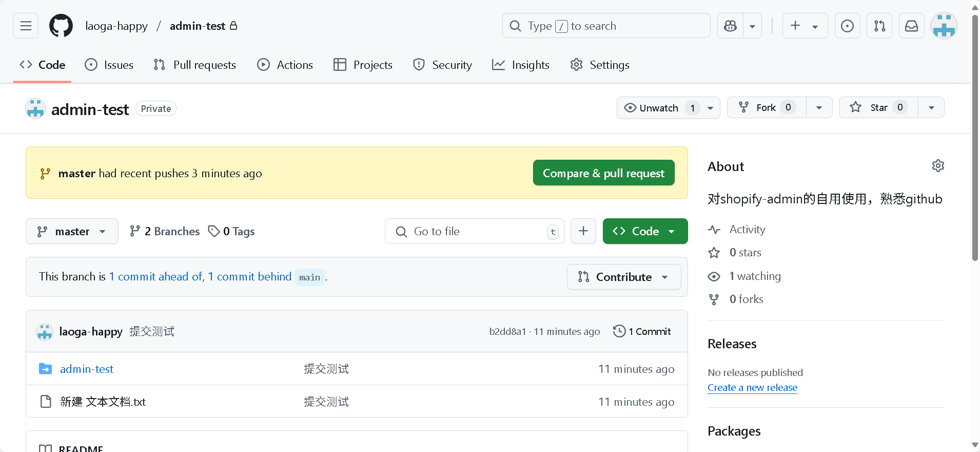Switch to the Code tab
The image size is (980, 452).
pyautogui.click(x=42, y=65)
